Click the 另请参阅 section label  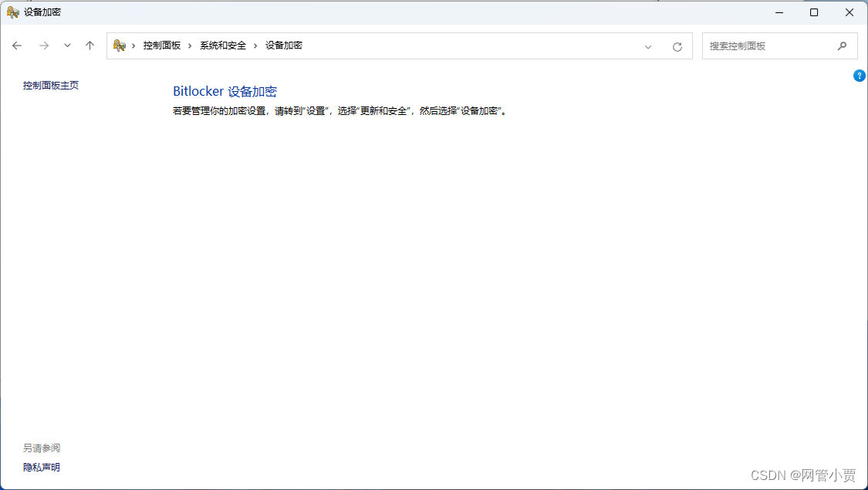[41, 448]
